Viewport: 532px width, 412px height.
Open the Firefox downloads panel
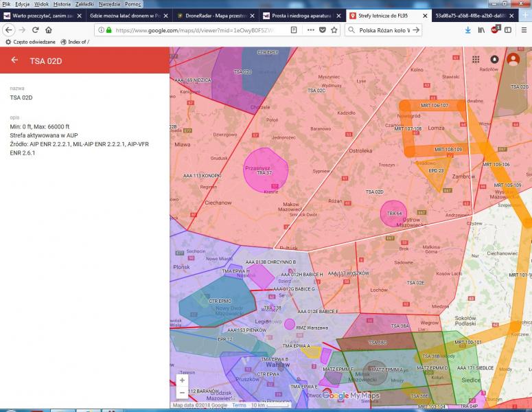click(467, 30)
